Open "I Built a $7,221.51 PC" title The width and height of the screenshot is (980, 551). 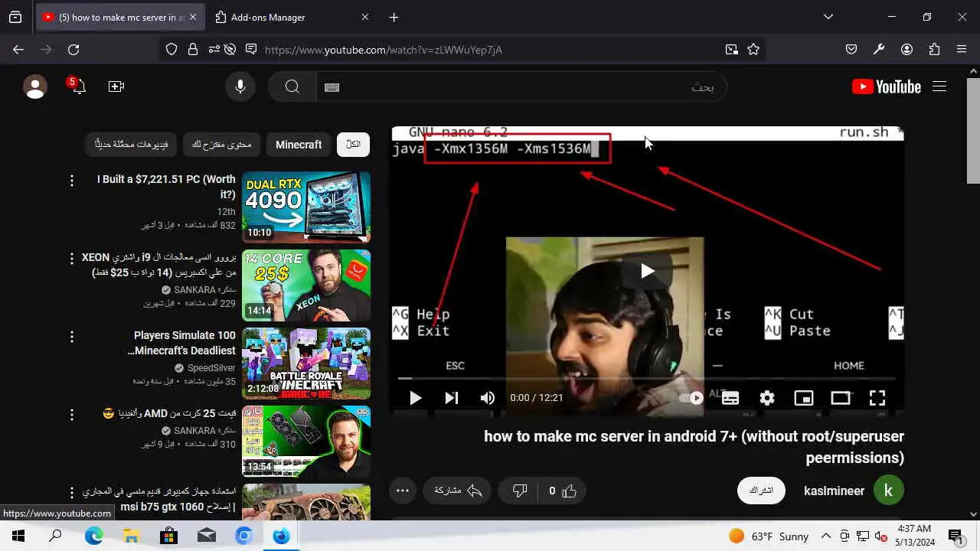pos(166,187)
